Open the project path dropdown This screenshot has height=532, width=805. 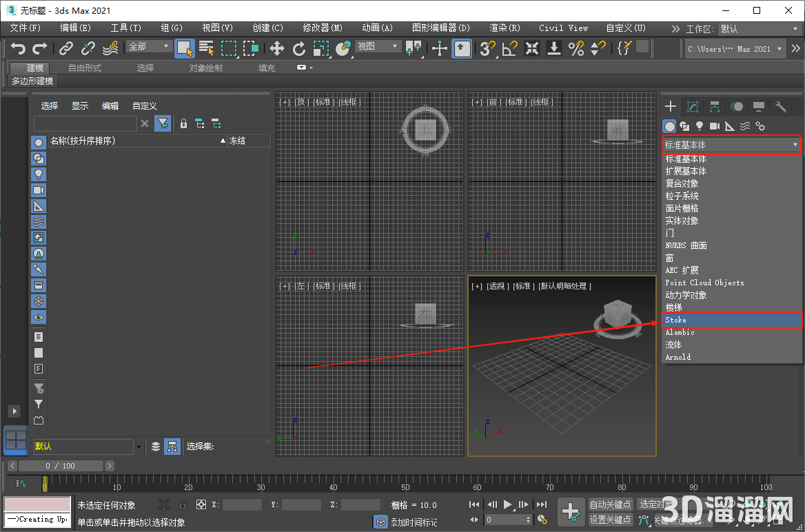735,49
